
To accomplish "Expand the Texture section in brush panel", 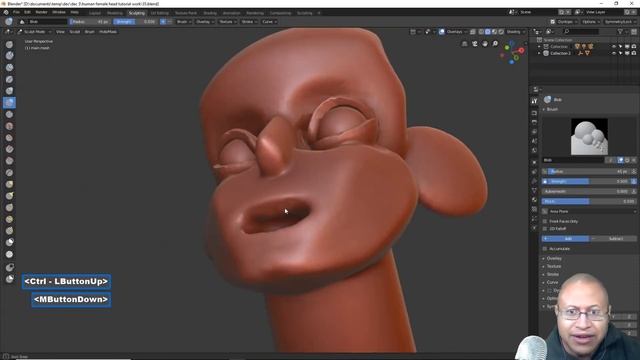I will click(x=554, y=266).
